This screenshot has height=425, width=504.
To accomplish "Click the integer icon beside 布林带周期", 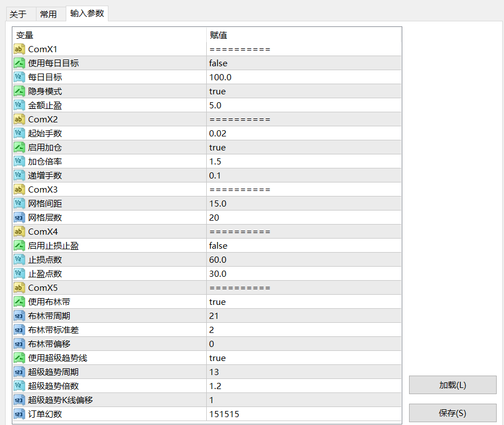I will (19, 316).
